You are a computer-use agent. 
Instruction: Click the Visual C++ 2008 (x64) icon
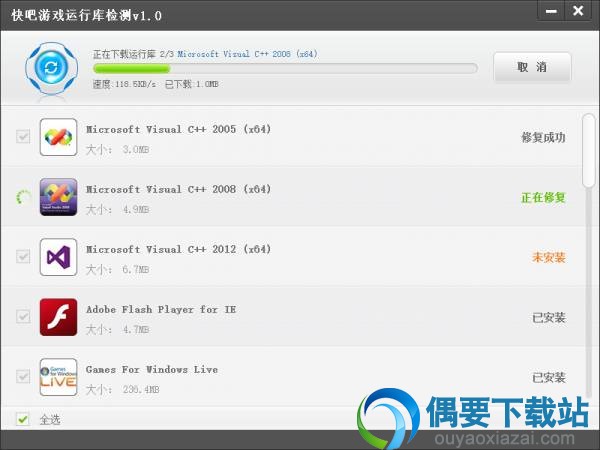pyautogui.click(x=59, y=197)
